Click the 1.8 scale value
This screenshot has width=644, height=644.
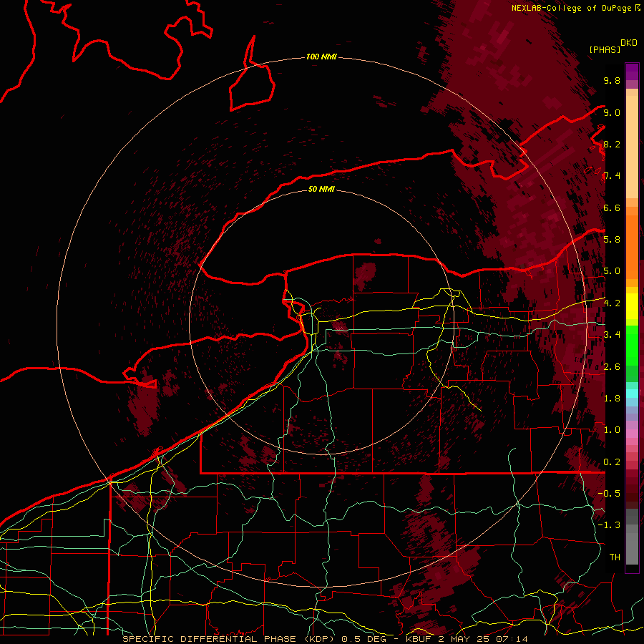[x=612, y=399]
